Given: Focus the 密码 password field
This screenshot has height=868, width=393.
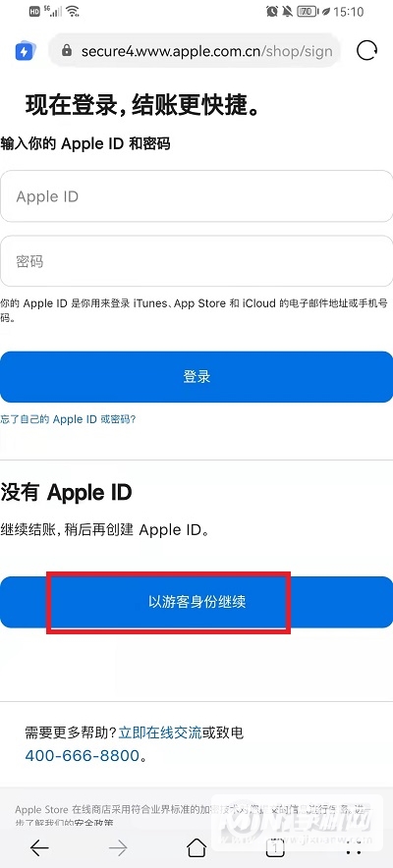Looking at the screenshot, I should pyautogui.click(x=196, y=261).
